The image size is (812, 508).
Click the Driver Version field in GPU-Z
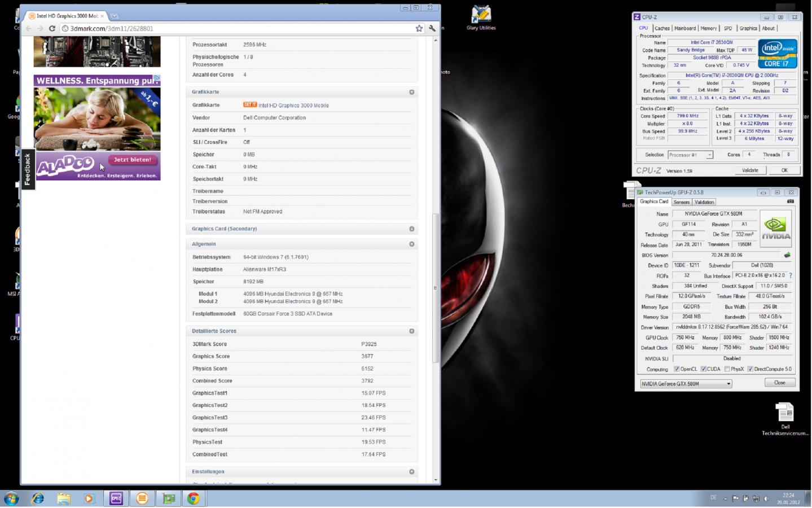coord(732,327)
